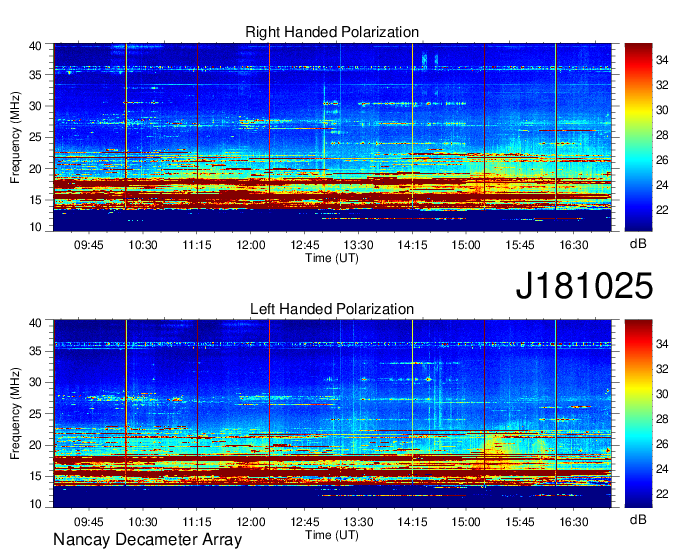The width and height of the screenshot is (680, 552).
Task: Click the 28 dB label on the bottom color bar
Action: point(662,419)
